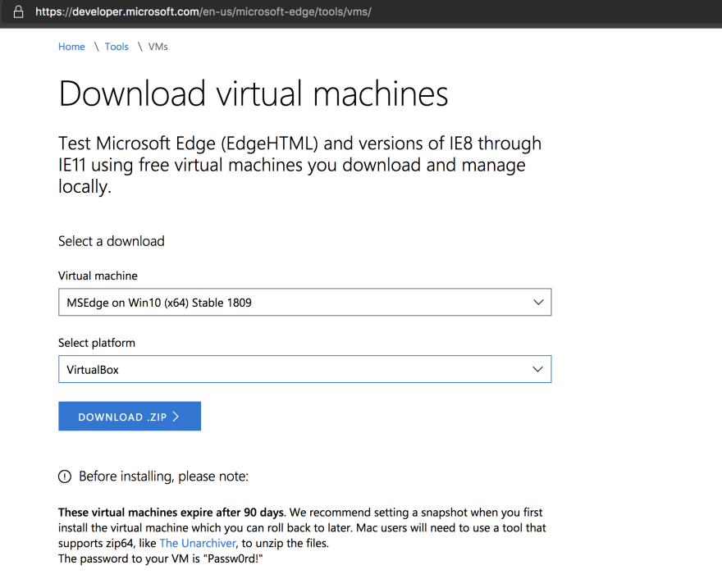Click the VMs breadcrumb text

click(158, 47)
